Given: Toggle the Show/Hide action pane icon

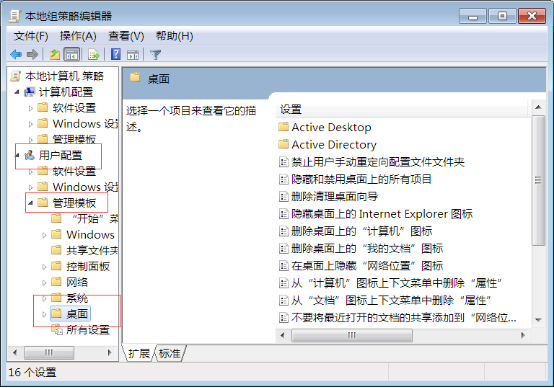Looking at the screenshot, I should point(133,54).
